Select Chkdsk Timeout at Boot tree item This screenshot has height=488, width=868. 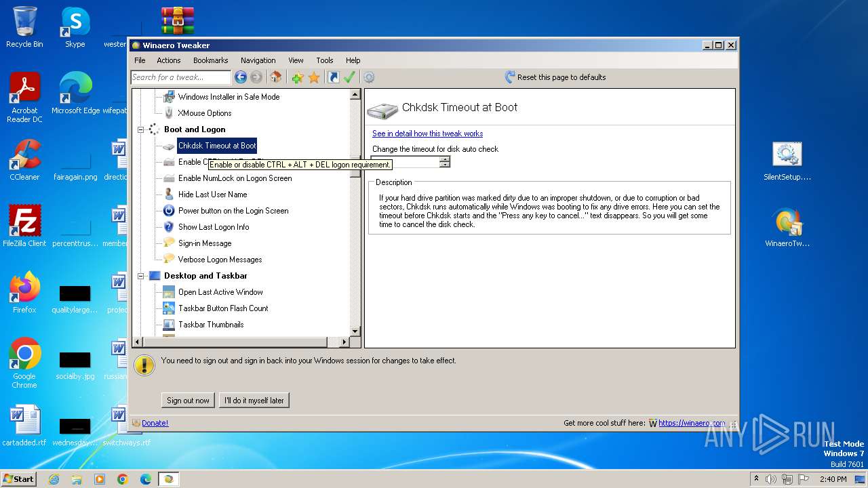[217, 146]
